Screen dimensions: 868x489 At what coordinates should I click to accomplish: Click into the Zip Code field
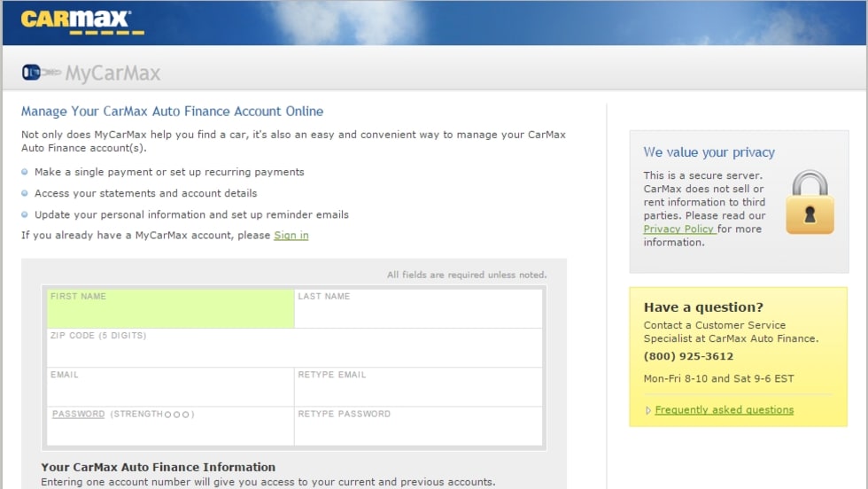(x=294, y=352)
